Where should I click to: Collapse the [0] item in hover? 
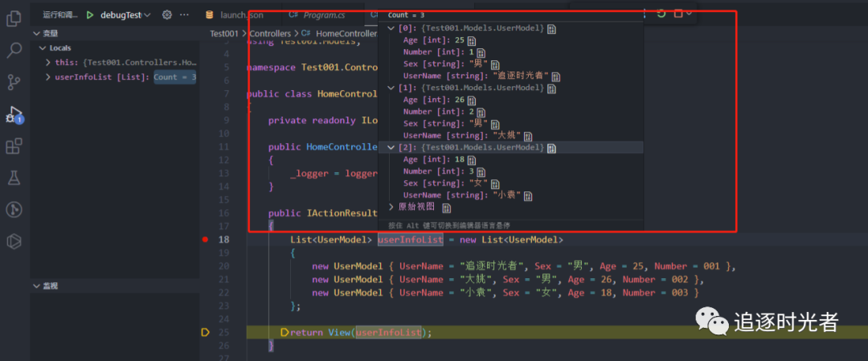point(391,28)
